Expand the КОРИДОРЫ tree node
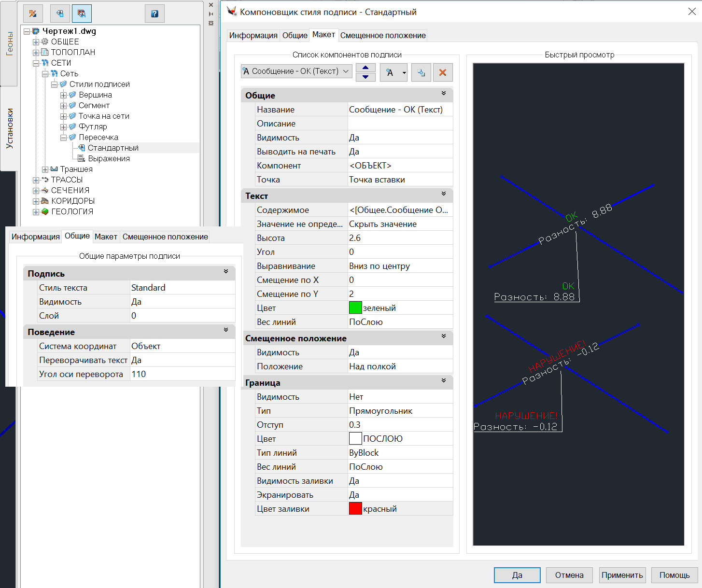The image size is (702, 588). click(36, 201)
